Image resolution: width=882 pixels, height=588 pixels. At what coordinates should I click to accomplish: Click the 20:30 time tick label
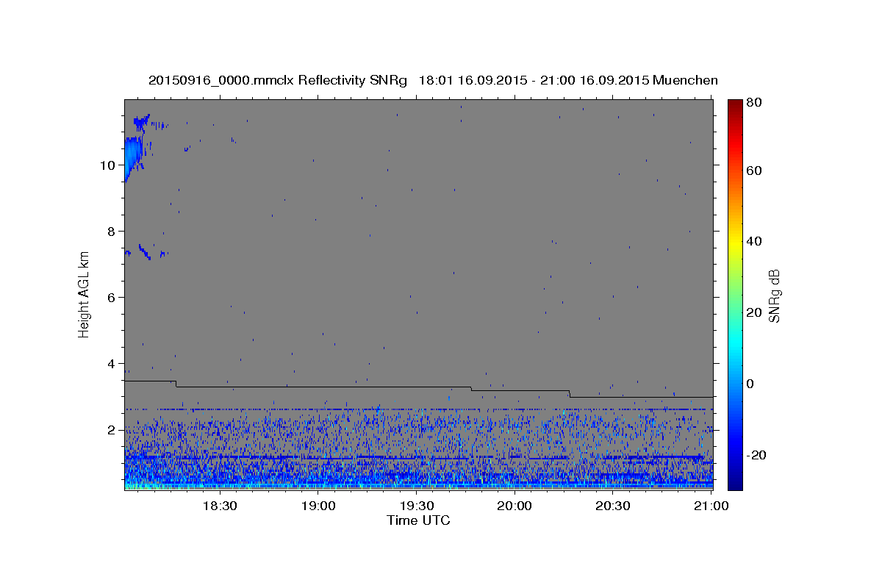[613, 506]
